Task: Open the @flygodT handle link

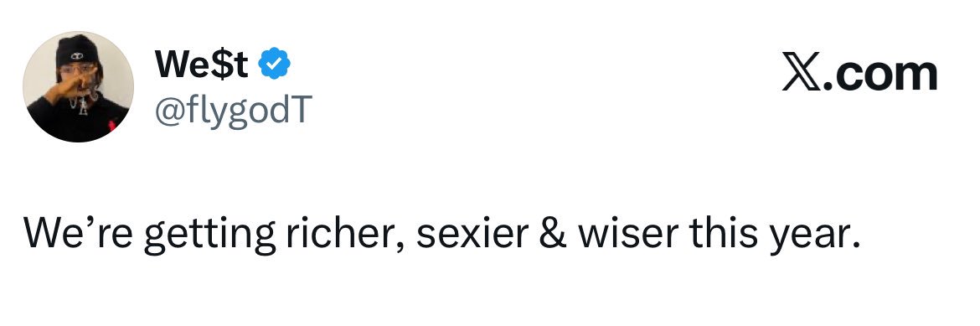Action: (x=233, y=110)
